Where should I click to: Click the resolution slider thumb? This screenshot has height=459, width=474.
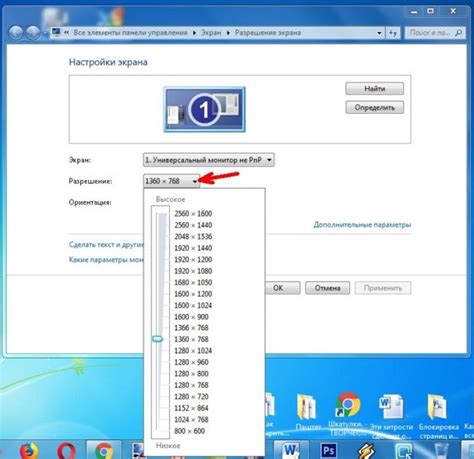(x=157, y=339)
